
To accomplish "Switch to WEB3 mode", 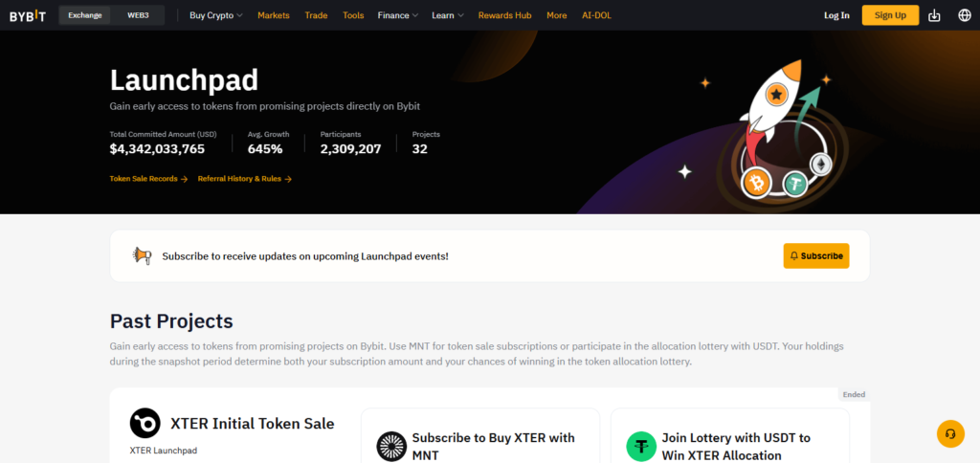I will pos(138,15).
